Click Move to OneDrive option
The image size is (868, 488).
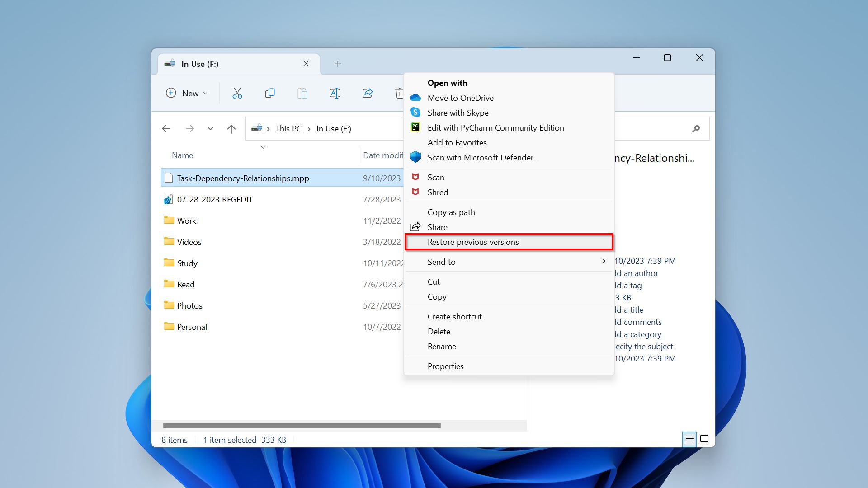click(460, 97)
